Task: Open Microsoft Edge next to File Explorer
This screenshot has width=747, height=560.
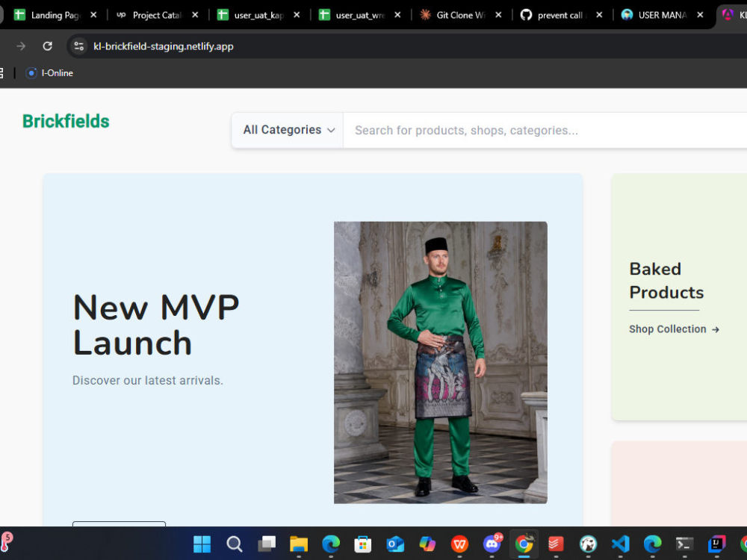Action: pos(331,544)
